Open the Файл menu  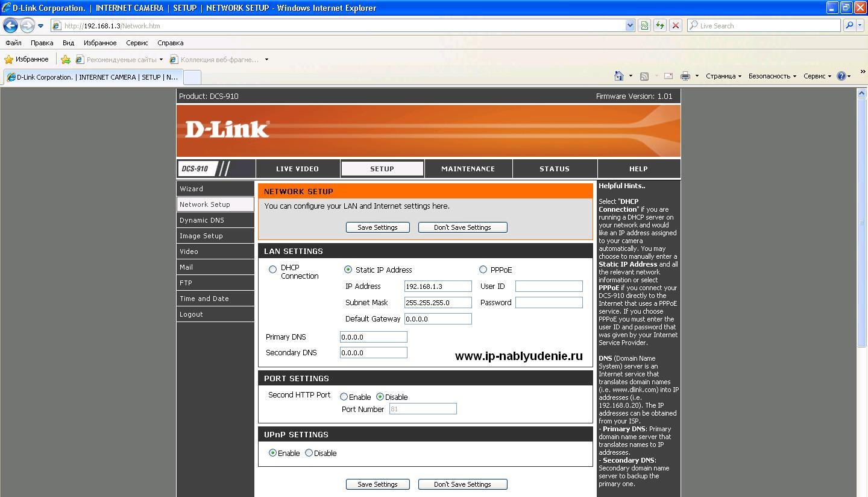[13, 43]
